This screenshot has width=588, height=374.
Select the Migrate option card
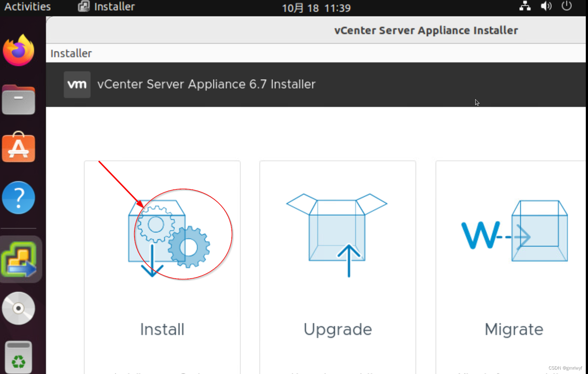(514, 329)
